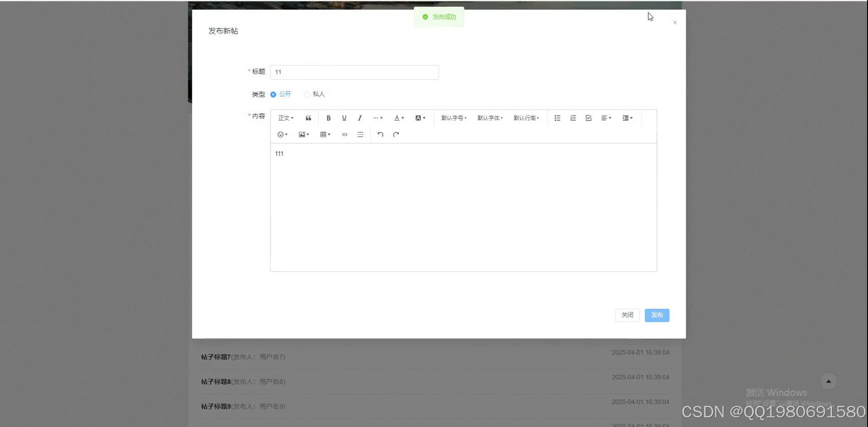Open the indent options menu
868x427 pixels.
point(627,118)
